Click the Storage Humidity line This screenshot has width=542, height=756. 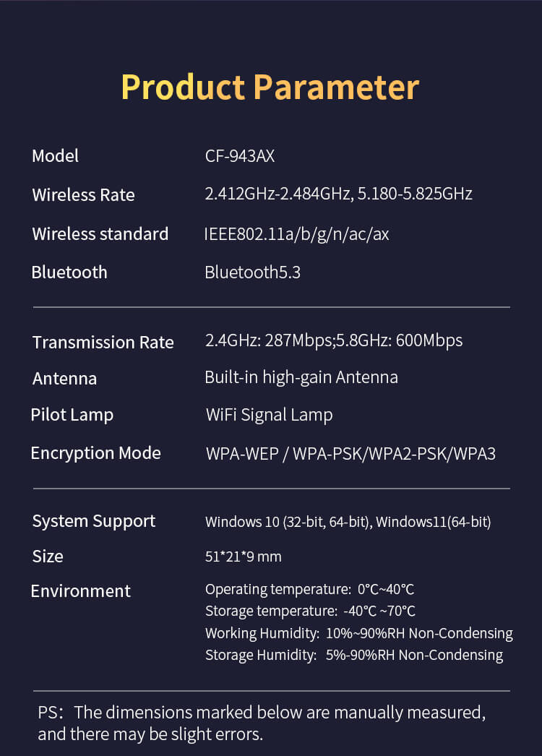(x=354, y=656)
